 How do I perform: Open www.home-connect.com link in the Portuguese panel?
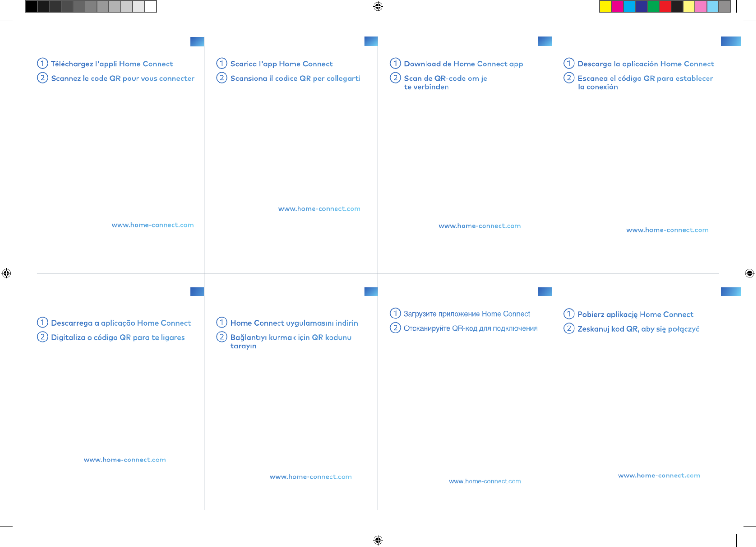point(125,460)
